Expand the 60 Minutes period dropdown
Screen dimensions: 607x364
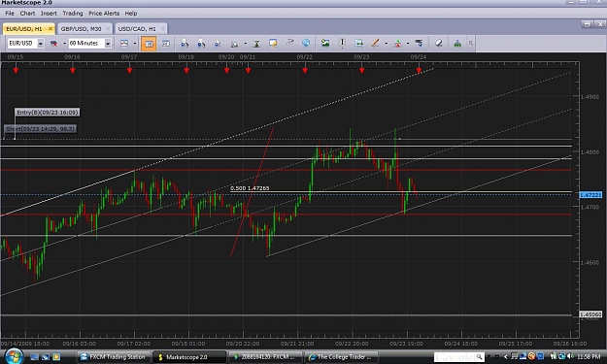[108, 44]
